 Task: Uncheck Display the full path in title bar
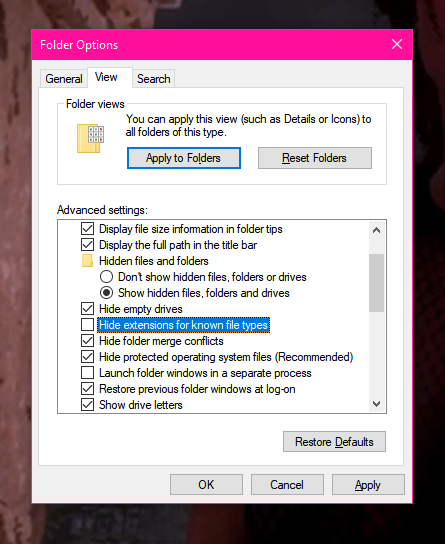87,245
